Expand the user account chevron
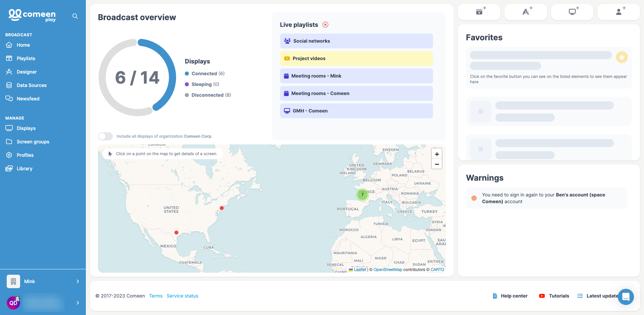This screenshot has width=644, height=315. [78, 303]
